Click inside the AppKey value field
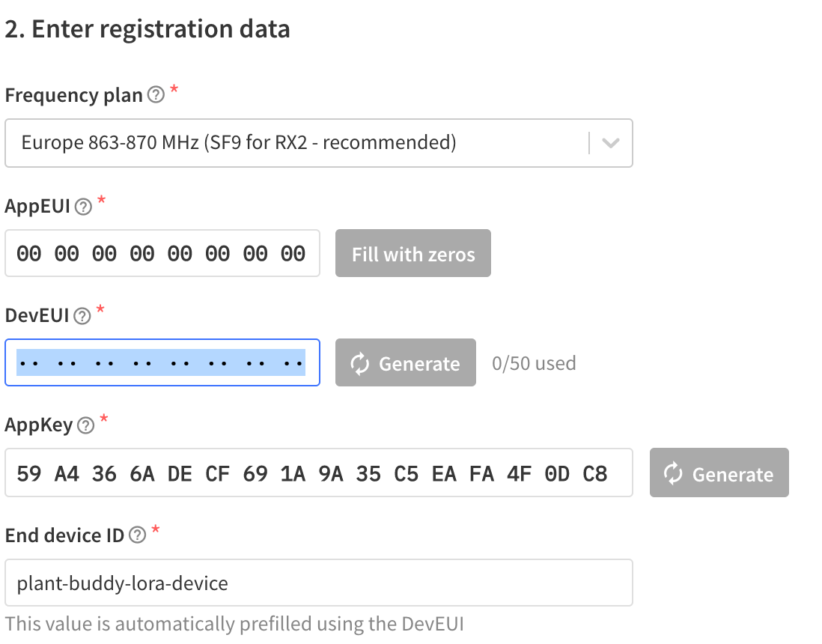The height and width of the screenshot is (644, 822). [x=318, y=473]
